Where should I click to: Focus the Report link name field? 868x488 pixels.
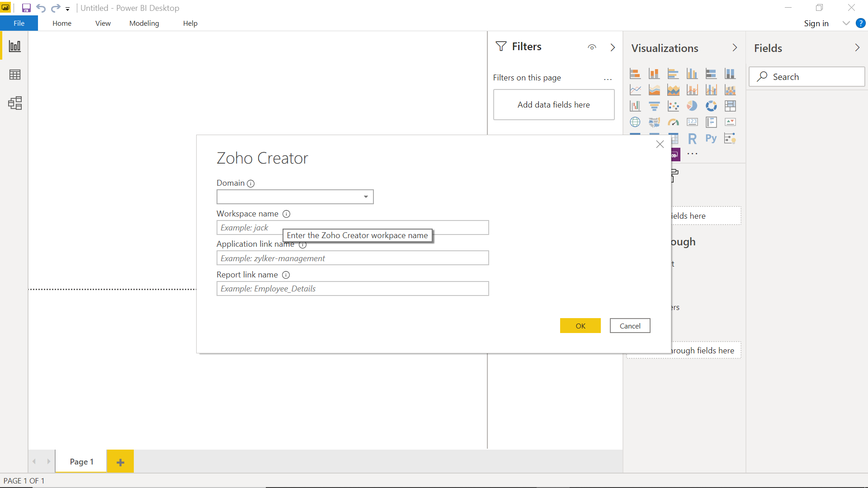(x=353, y=289)
